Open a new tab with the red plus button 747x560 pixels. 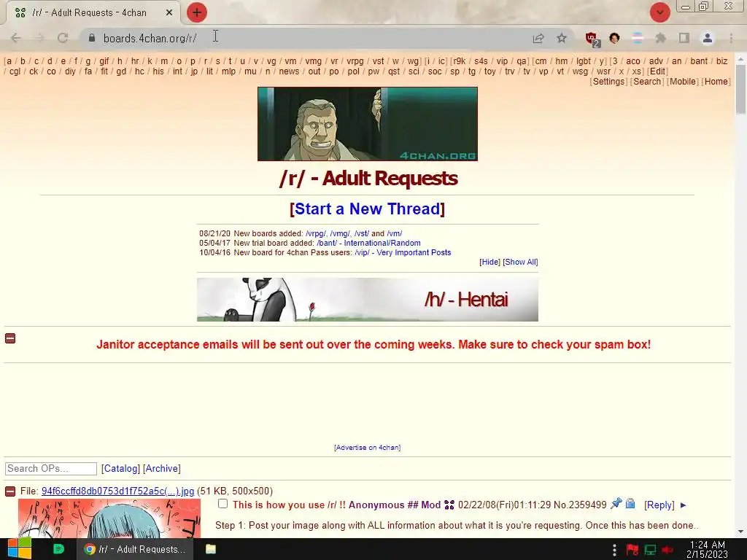tap(197, 12)
